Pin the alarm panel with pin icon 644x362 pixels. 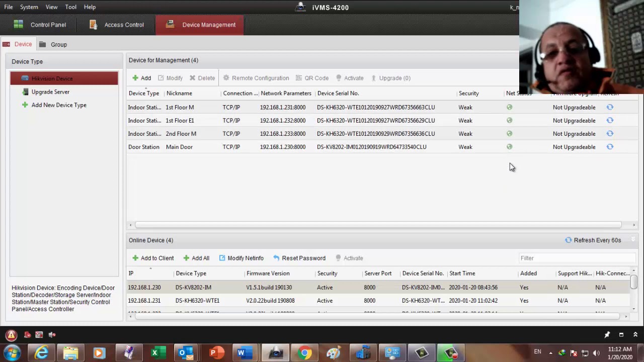(607, 335)
